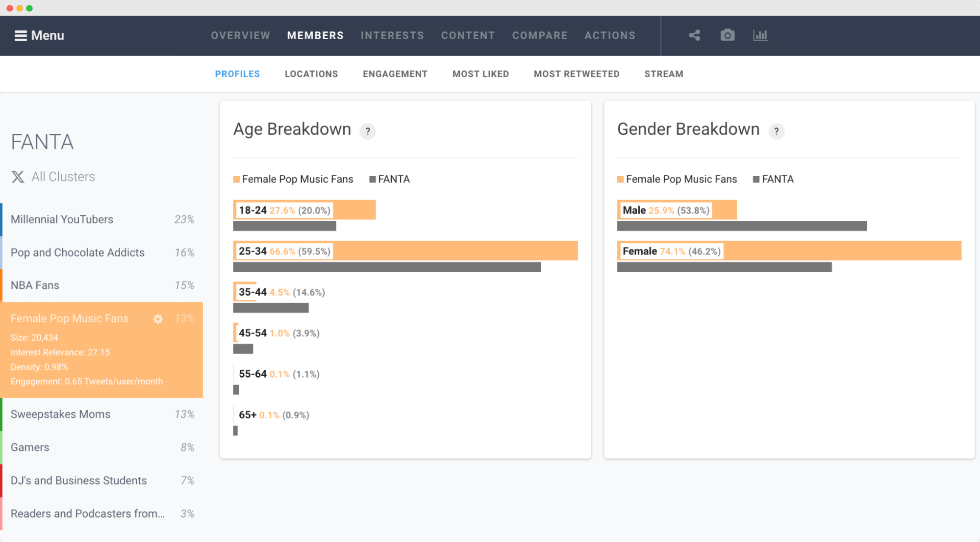Open the hamburger Menu
The image size is (980, 542).
[39, 35]
